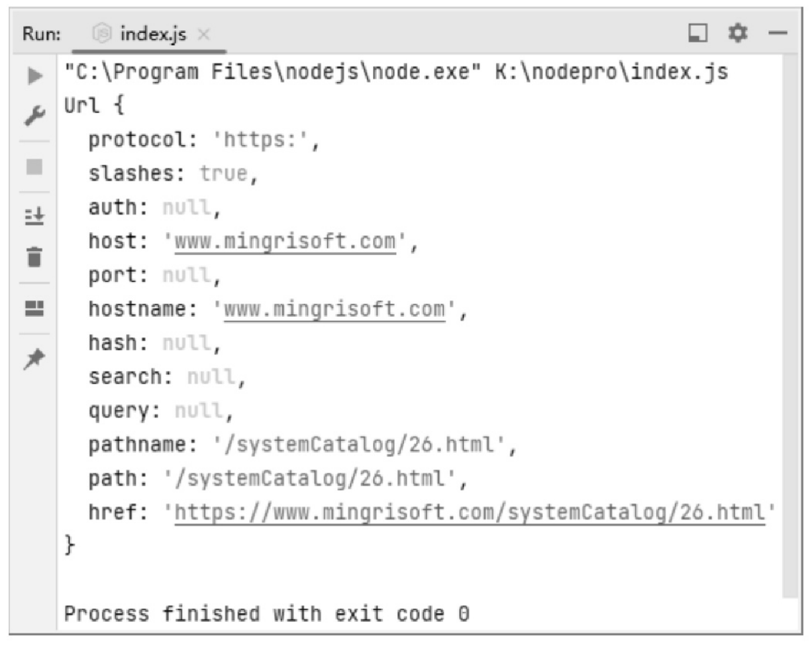Open host link www.mingrisoft.com
The height and width of the screenshot is (646, 812).
pyautogui.click(x=285, y=242)
